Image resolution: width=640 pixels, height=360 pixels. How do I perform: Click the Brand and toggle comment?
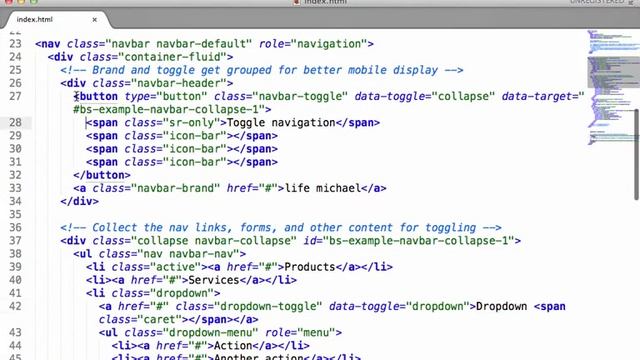point(262,70)
